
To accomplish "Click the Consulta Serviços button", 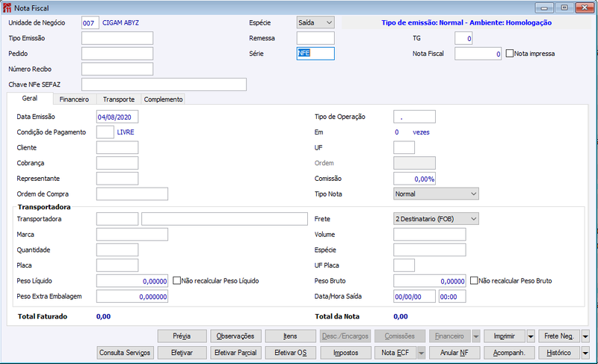I will [125, 353].
